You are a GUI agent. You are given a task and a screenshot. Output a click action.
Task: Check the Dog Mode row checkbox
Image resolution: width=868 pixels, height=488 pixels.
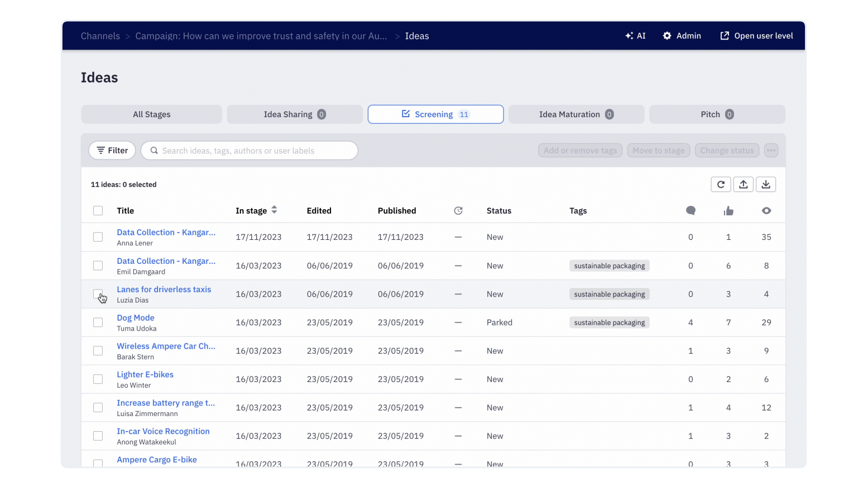(x=98, y=322)
